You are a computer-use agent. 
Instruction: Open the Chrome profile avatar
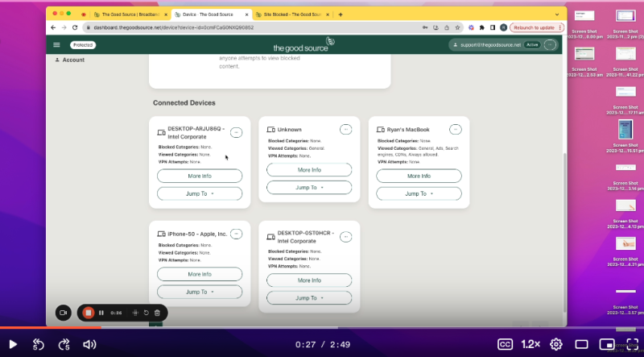(x=504, y=27)
